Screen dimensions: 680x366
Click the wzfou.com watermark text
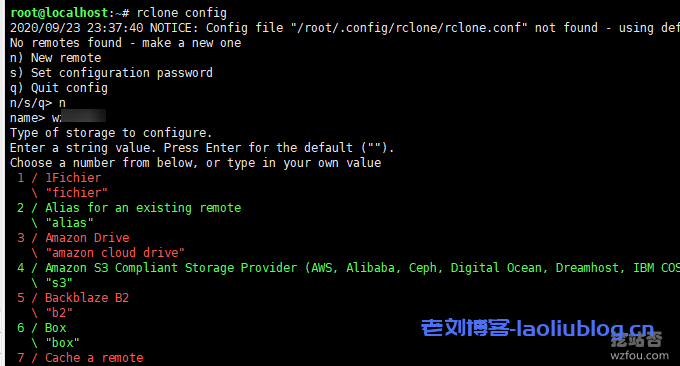click(x=639, y=356)
